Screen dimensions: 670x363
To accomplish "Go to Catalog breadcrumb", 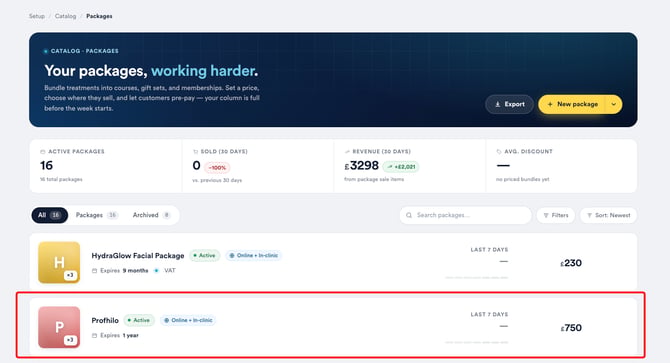I will click(x=65, y=16).
